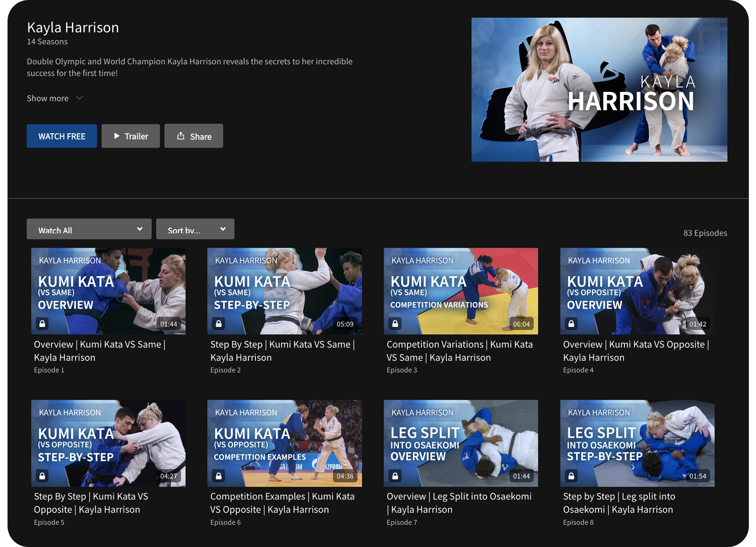Open the Sort by dropdown
756x547 pixels.
coord(195,229)
